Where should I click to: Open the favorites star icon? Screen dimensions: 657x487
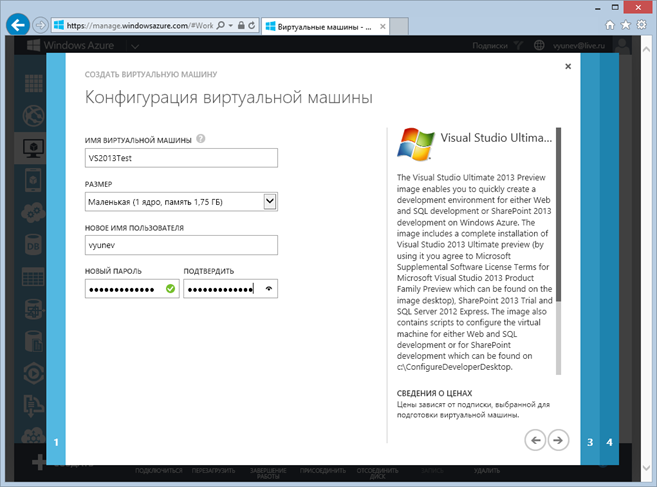pos(626,25)
